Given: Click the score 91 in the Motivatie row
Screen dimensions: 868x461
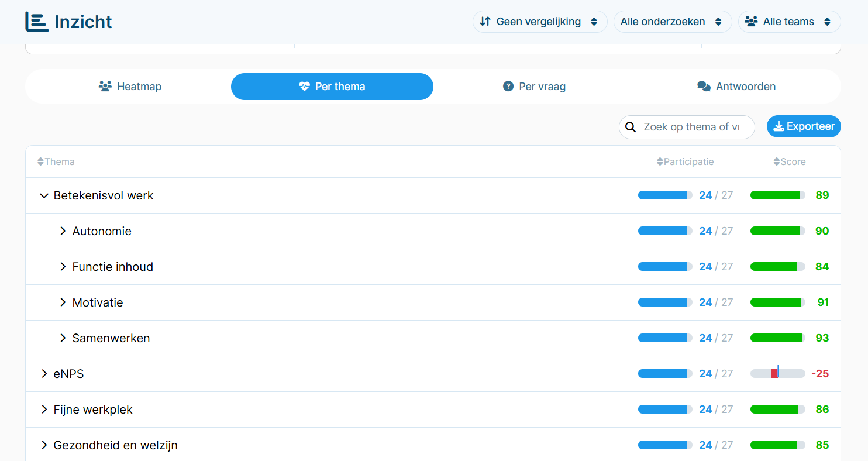Looking at the screenshot, I should tap(823, 302).
